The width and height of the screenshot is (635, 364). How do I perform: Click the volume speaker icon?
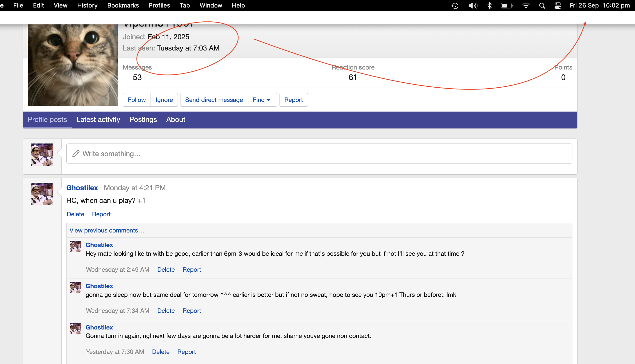pos(472,5)
